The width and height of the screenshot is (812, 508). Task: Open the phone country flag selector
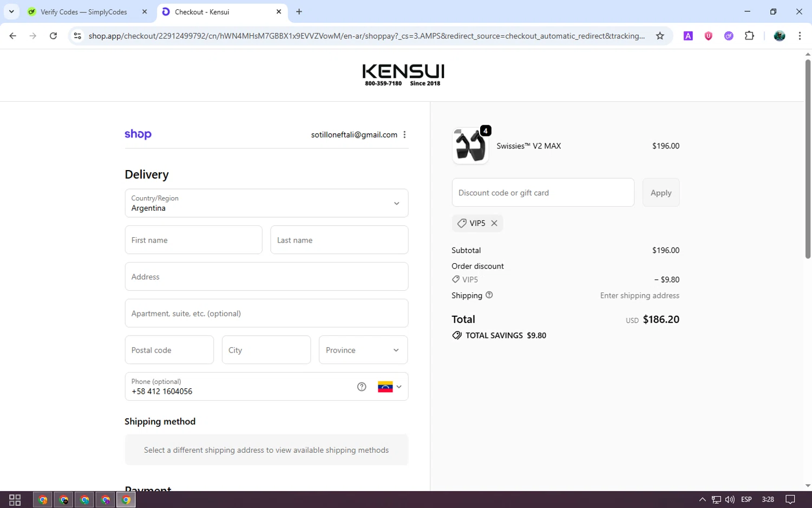click(390, 387)
